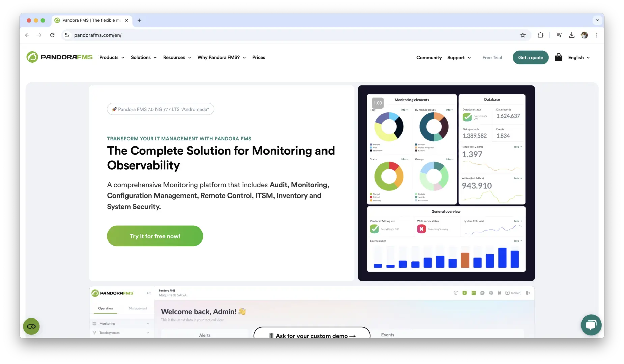Expand the Support menu

[x=459, y=58]
